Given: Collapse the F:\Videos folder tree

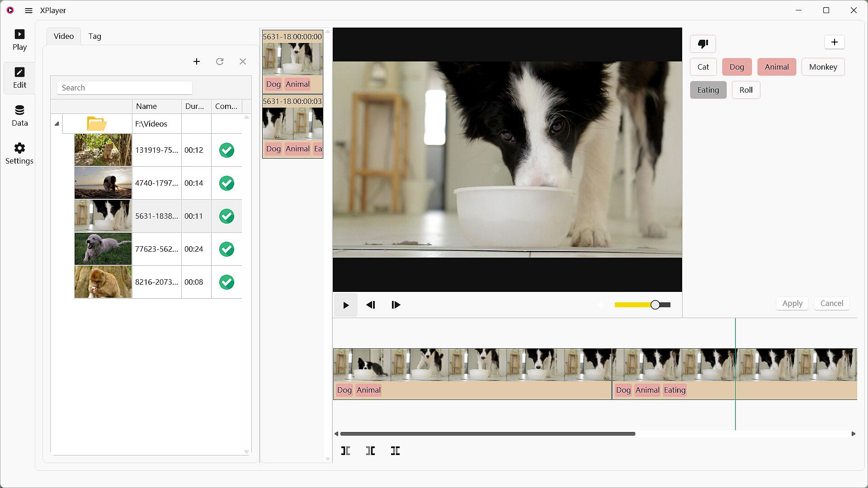Looking at the screenshot, I should coord(57,124).
